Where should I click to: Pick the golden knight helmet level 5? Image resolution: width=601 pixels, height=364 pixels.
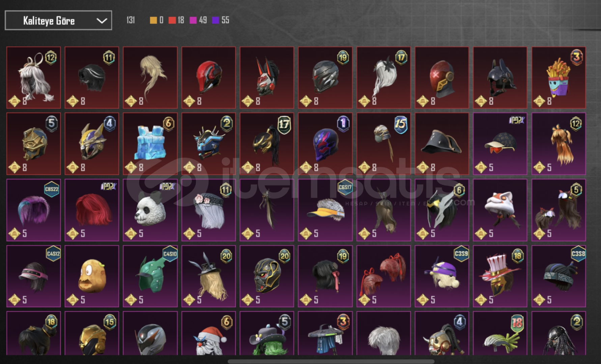[33, 144]
